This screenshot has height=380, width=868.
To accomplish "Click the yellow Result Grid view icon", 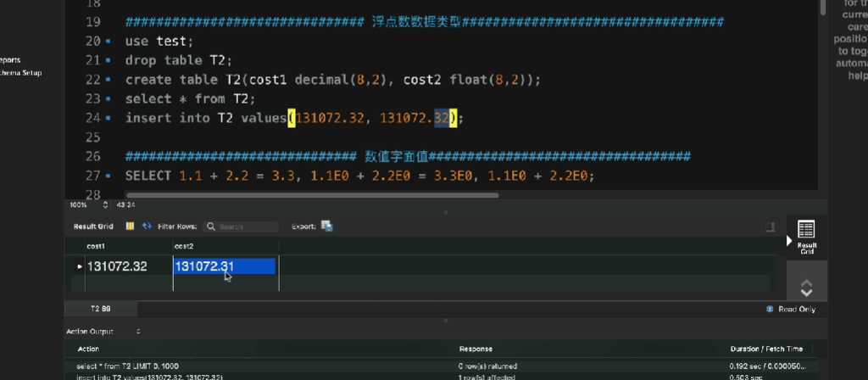I will pos(130,226).
